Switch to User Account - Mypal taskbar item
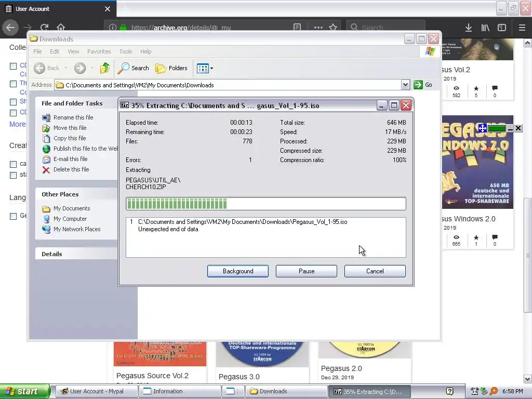Screen dimensions: 532x399 tap(96, 391)
